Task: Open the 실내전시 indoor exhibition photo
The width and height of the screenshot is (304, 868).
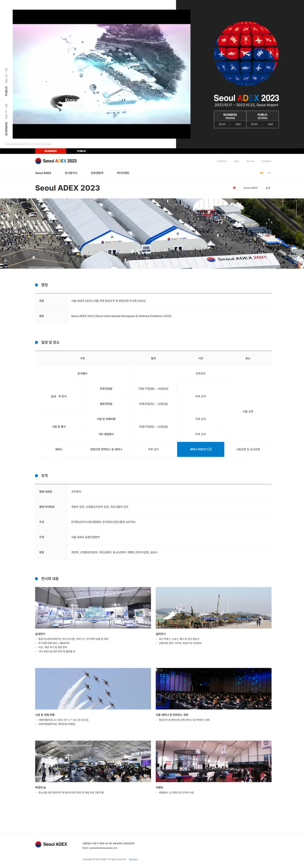Action: (x=93, y=608)
